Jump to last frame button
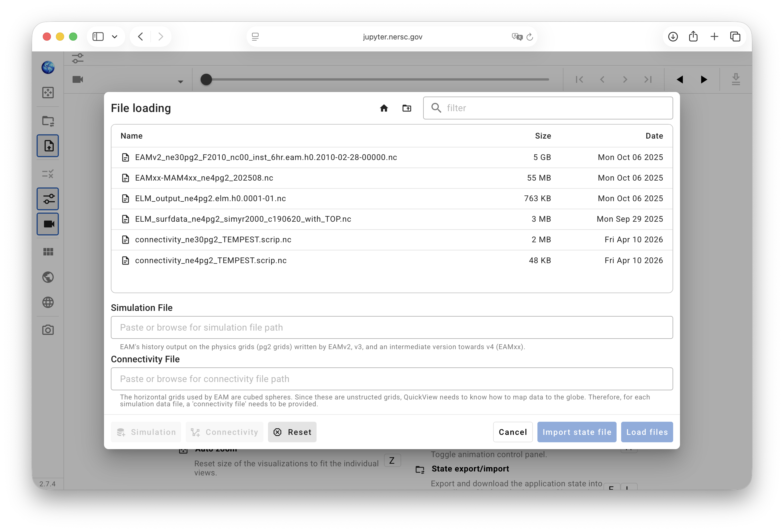This screenshot has width=784, height=532. 648,80
